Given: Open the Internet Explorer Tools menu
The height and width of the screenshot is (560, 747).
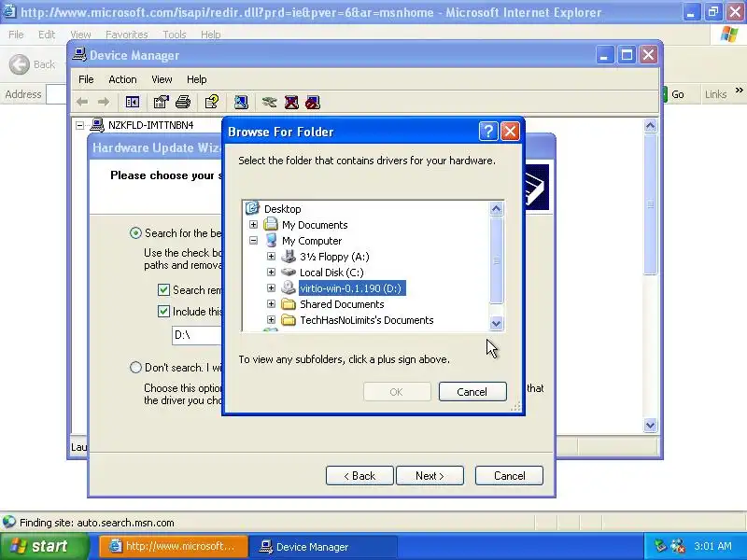Looking at the screenshot, I should [x=175, y=35].
